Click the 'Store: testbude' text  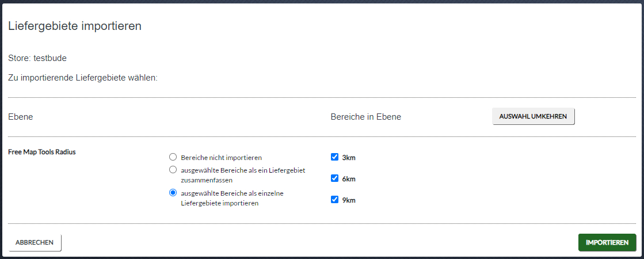coord(37,58)
